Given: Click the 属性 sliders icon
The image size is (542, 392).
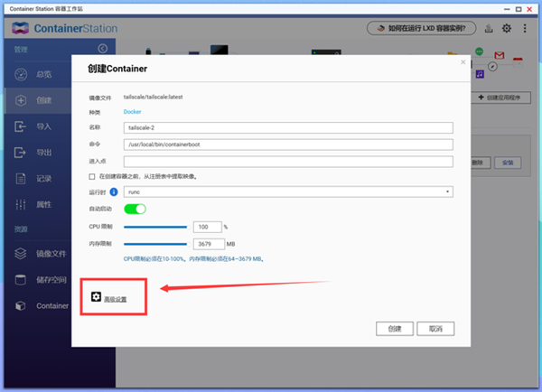Looking at the screenshot, I should [x=21, y=205].
